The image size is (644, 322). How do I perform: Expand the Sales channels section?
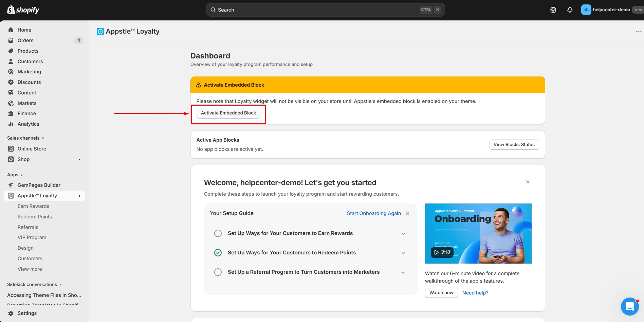point(25,138)
